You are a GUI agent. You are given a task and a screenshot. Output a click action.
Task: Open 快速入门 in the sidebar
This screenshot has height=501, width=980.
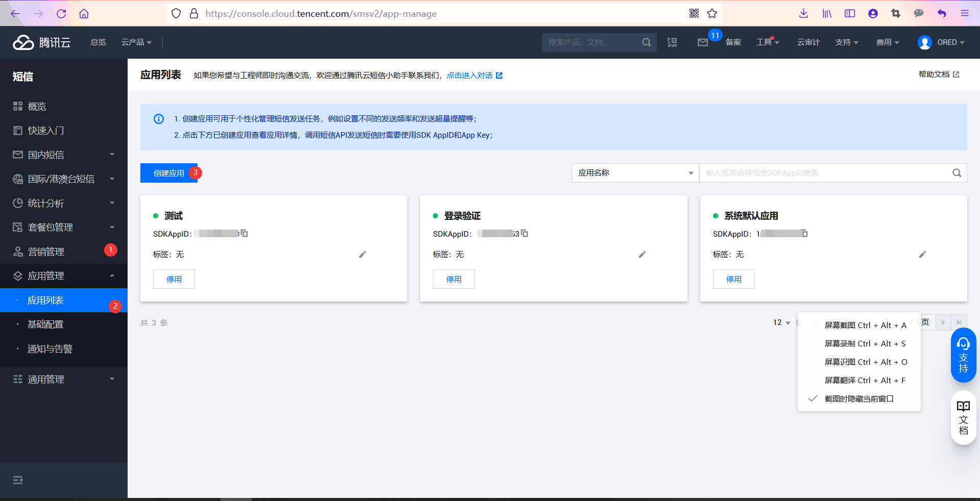click(64, 131)
